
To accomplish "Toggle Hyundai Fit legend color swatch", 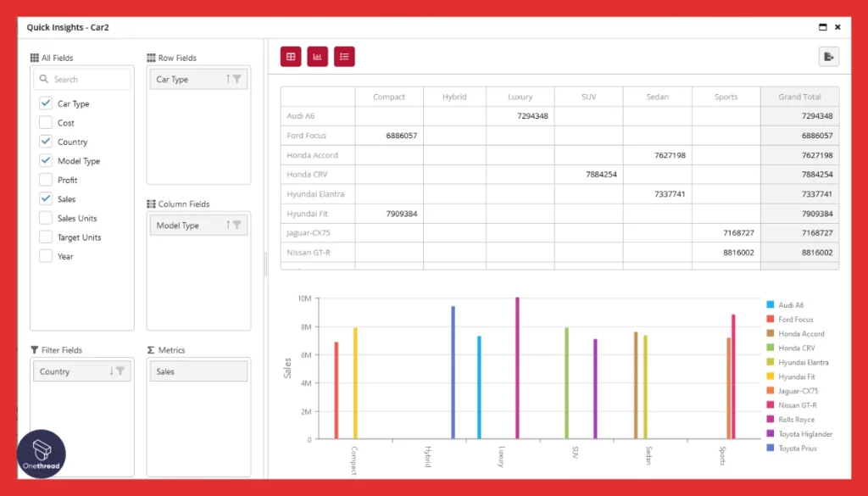I will [x=770, y=376].
